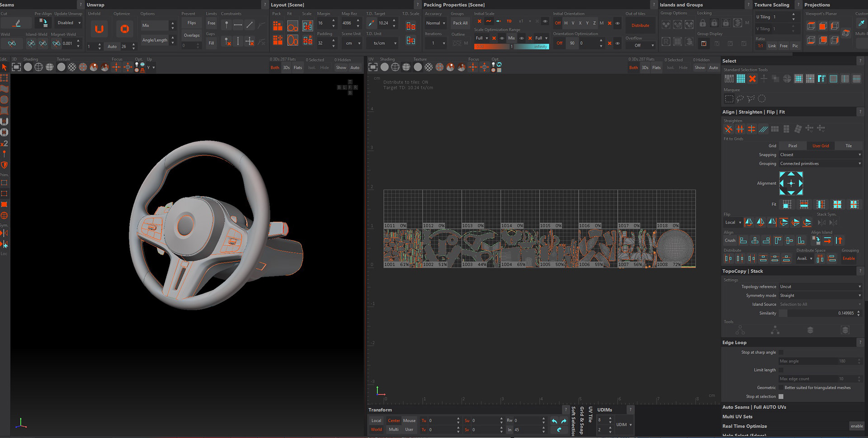Click the first Distribute icon
This screenshot has width=868, height=438.
tap(728, 259)
